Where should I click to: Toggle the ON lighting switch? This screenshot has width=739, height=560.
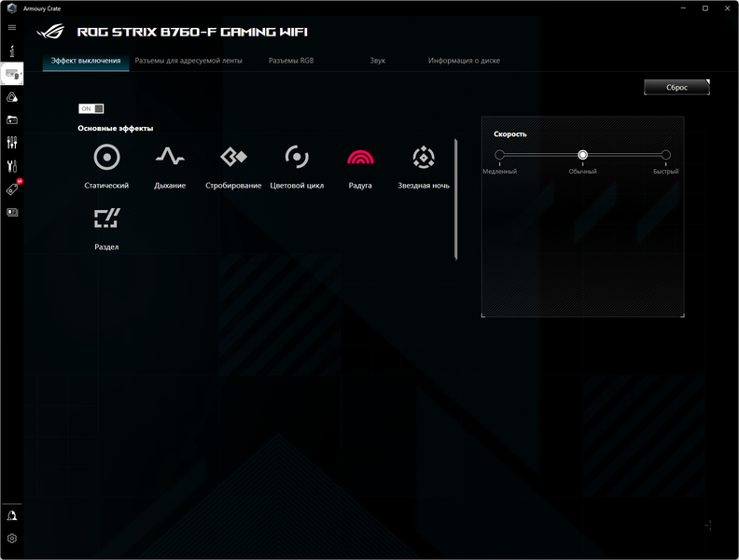(x=91, y=108)
